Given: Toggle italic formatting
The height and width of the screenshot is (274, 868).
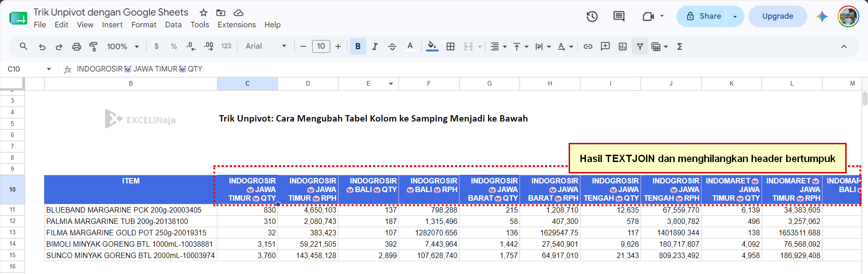Looking at the screenshot, I should click(375, 46).
